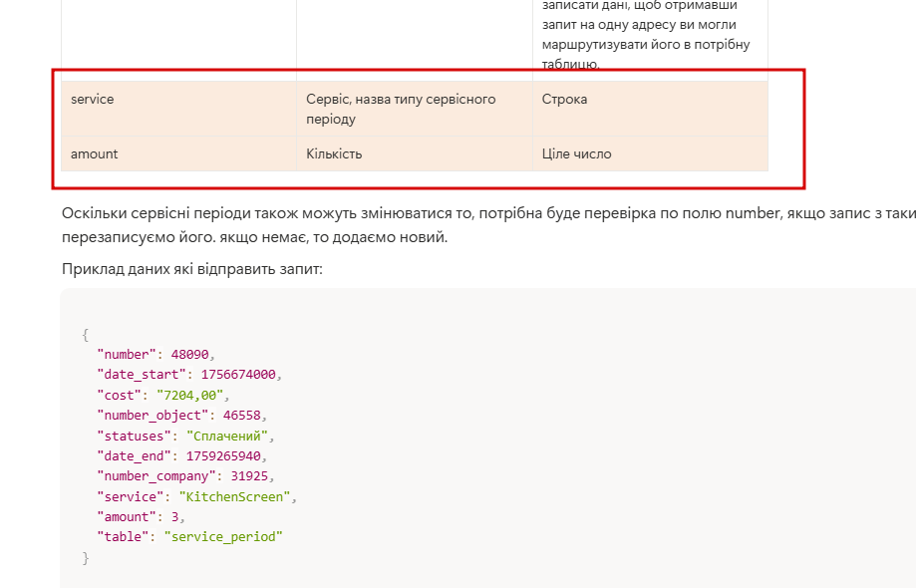
Task: Click the cell text ending with "потрібну таблицю"
Action: (x=646, y=44)
